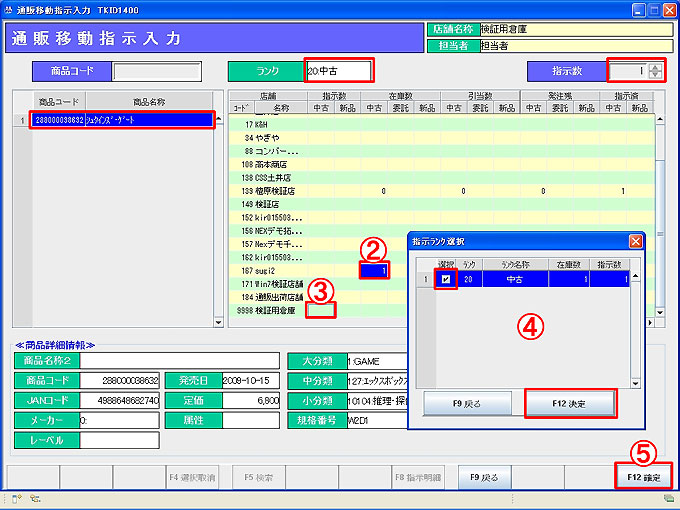Select store row 171 Win7検証店舗

pos(317,284)
